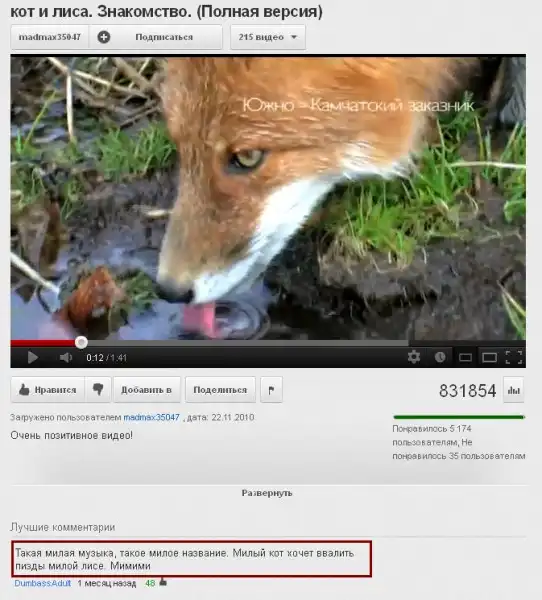This screenshot has height=600, width=542.
Task: Switch to the large player size icon
Action: pos(489,357)
